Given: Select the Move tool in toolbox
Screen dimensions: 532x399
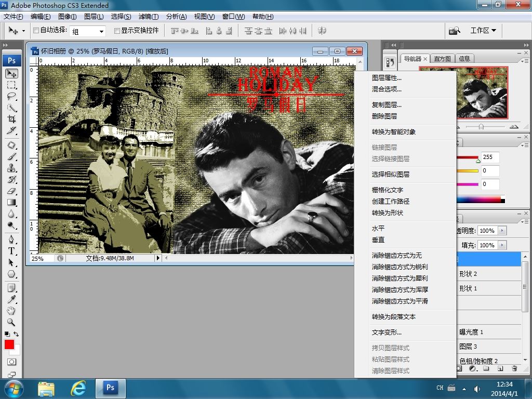Looking at the screenshot, I should pos(11,74).
